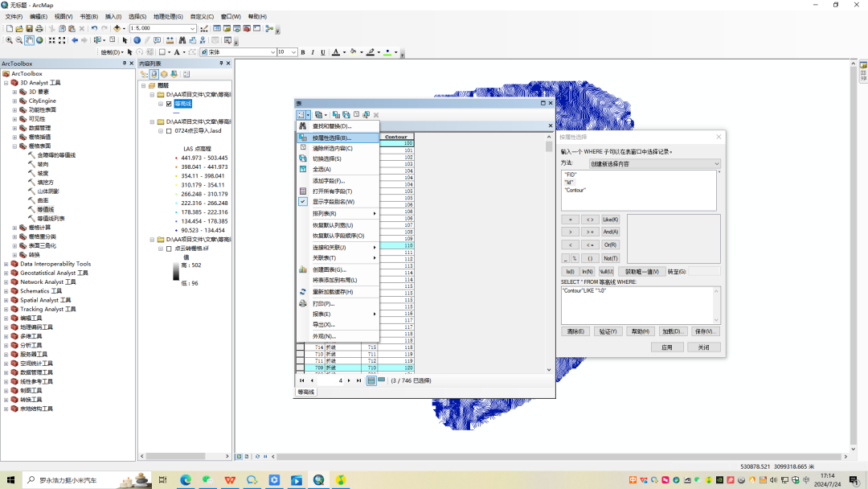This screenshot has width=868, height=489.
Task: Expand the Spatial Analyst 工具 toolbox
Action: (6, 300)
